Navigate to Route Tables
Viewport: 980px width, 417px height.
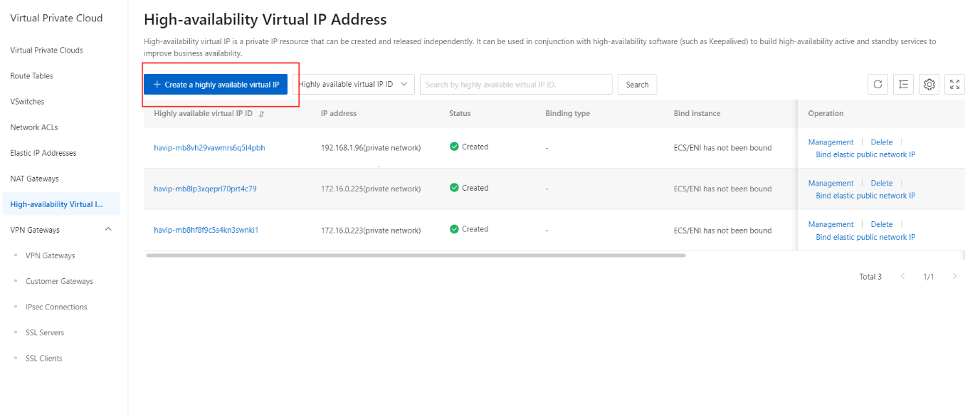point(32,76)
